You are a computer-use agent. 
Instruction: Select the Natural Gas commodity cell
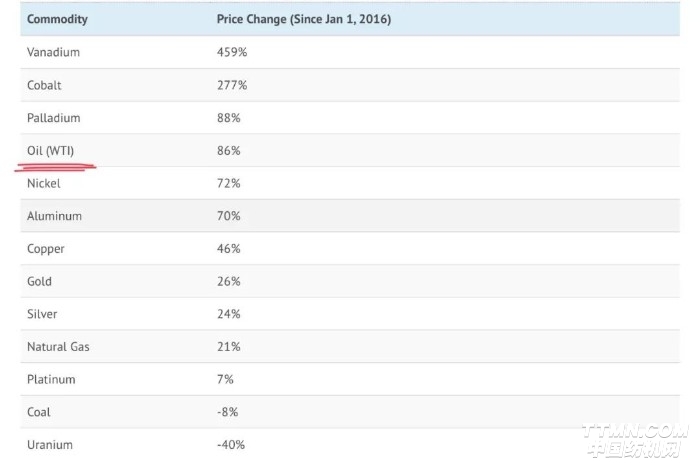(x=58, y=347)
